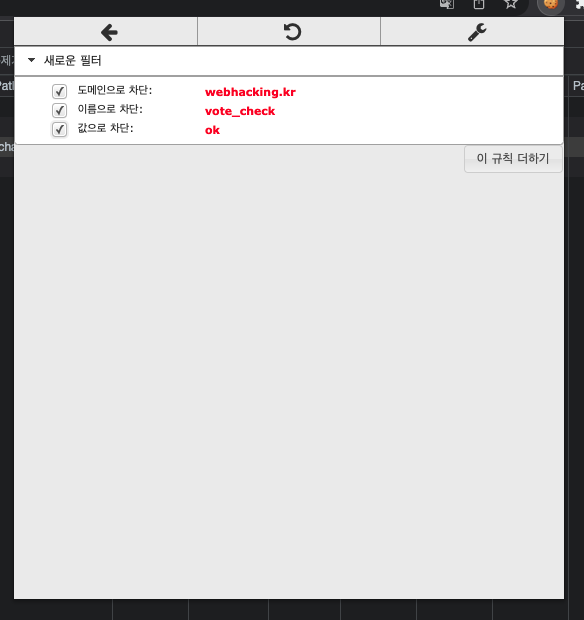Click the circular reset arrow icon
Viewport: 584px width, 620px height.
(293, 32)
